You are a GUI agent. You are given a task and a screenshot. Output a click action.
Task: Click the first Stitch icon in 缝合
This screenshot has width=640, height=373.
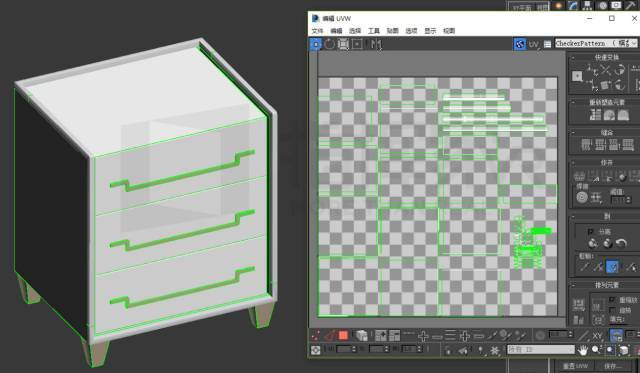point(586,144)
